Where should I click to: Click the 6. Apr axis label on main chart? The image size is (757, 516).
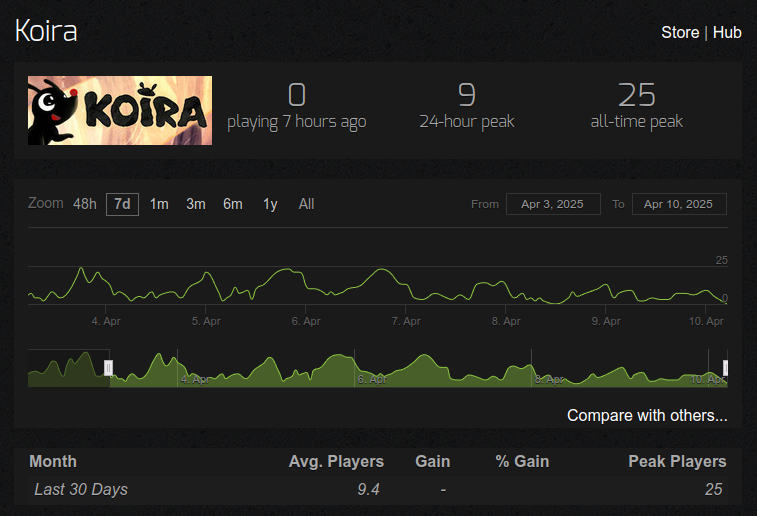[306, 321]
